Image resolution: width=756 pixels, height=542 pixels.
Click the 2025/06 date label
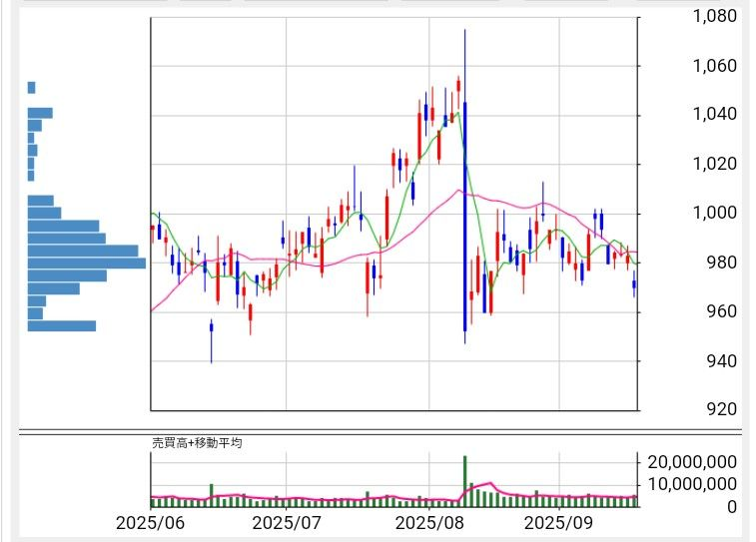tap(150, 523)
